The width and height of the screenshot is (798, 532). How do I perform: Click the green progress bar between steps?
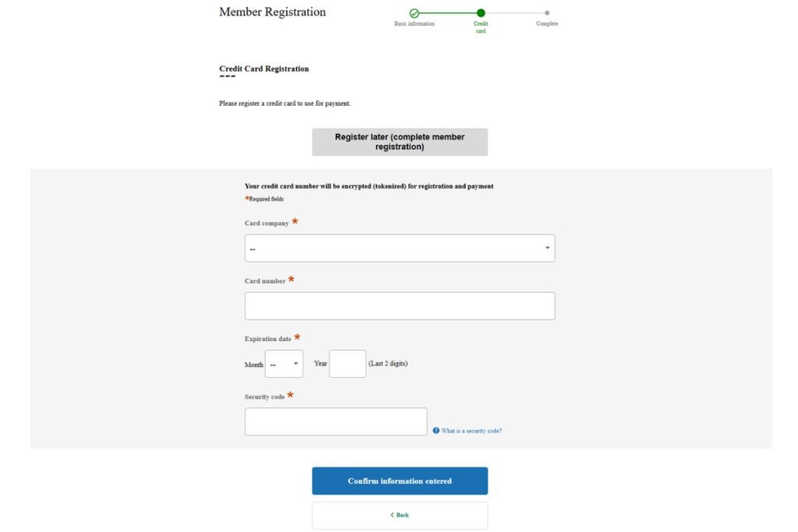pyautogui.click(x=446, y=13)
